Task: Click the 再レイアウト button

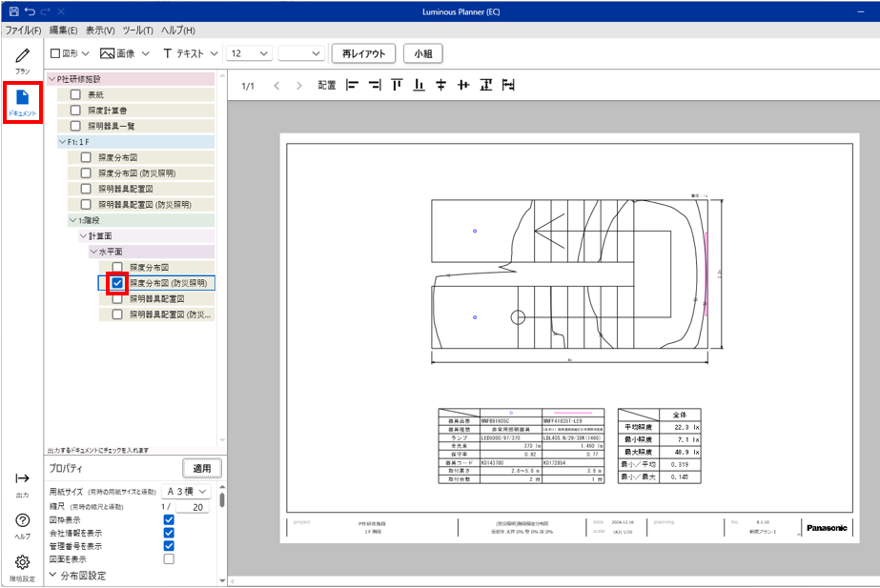Action: (363, 53)
